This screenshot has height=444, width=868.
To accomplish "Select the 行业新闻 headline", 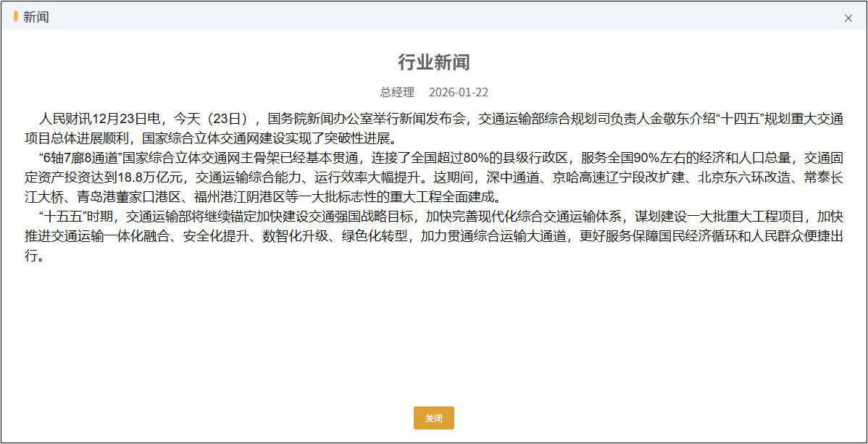I will tap(433, 62).
